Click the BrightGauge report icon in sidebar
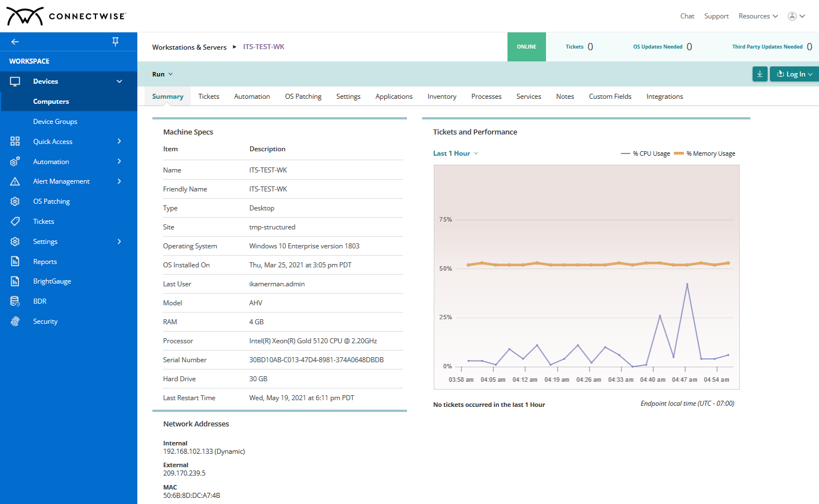 click(15, 281)
